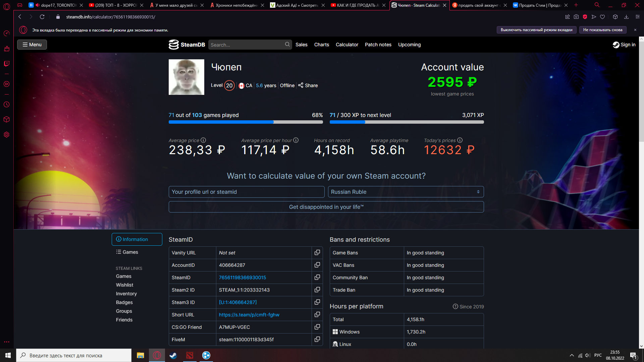Show info for Average price
The width and height of the screenshot is (644, 362).
(x=203, y=140)
